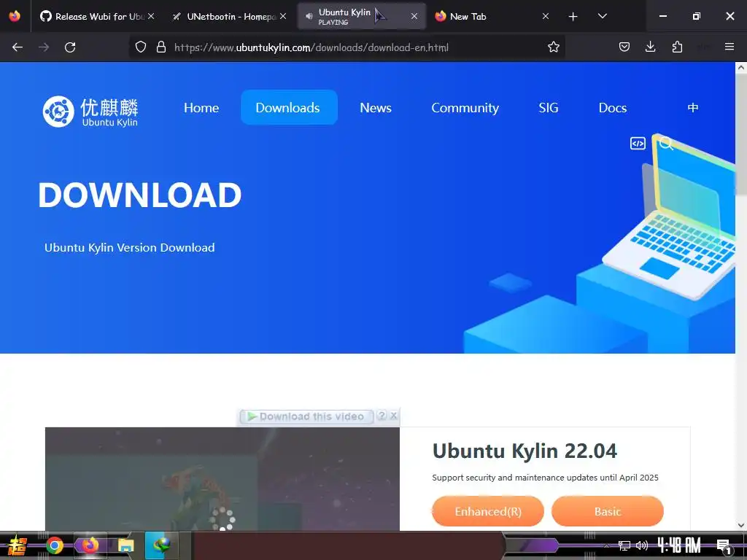747x560 pixels.
Task: Open the site search magnifier icon
Action: pos(666,144)
